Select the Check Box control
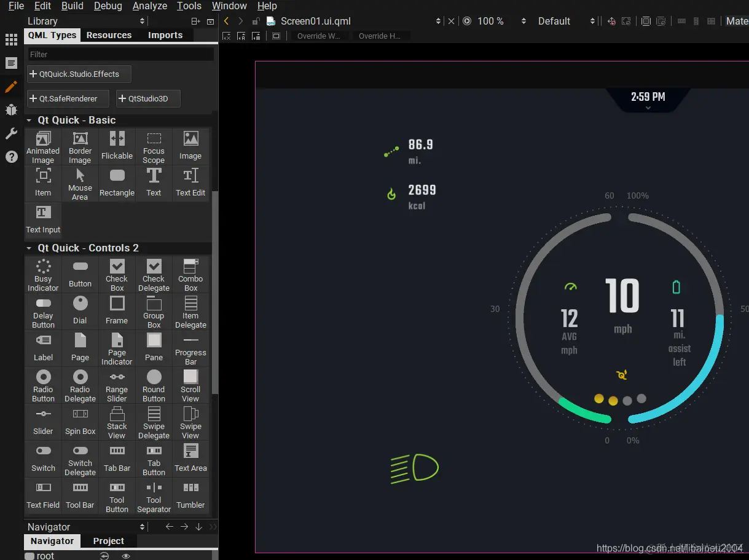Image resolution: width=749 pixels, height=560 pixels. [x=117, y=275]
